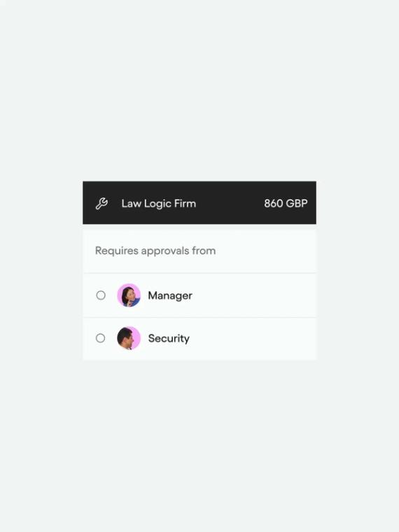The width and height of the screenshot is (399, 532).
Task: Click empty space right of Manager label
Action: point(254,295)
